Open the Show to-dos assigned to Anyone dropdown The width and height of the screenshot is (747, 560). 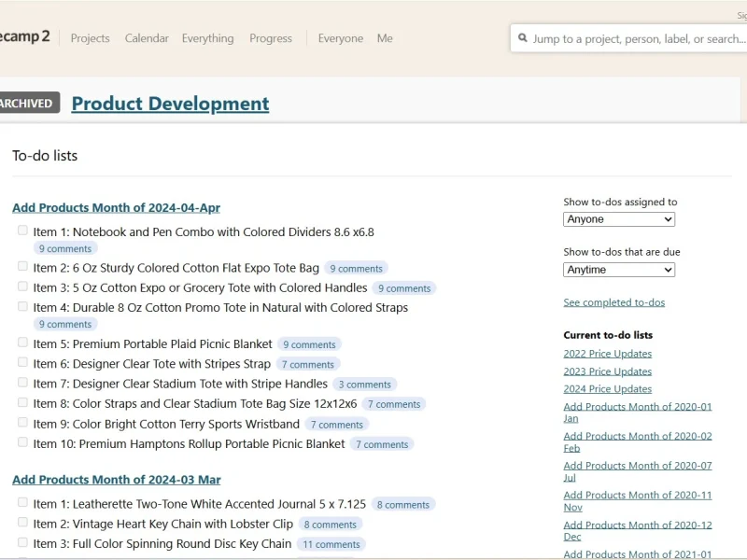[619, 219]
